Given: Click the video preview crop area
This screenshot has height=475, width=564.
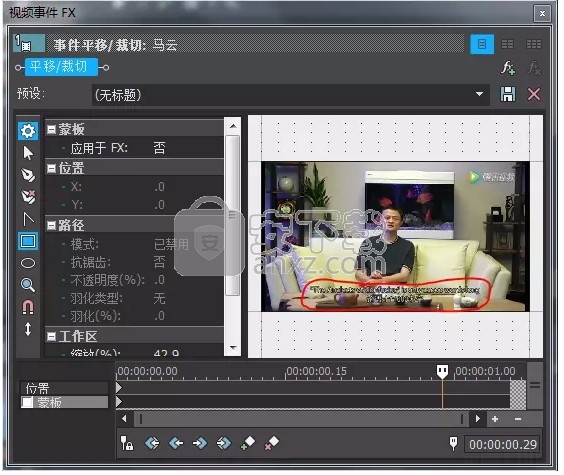Looking at the screenshot, I should click(x=395, y=236).
